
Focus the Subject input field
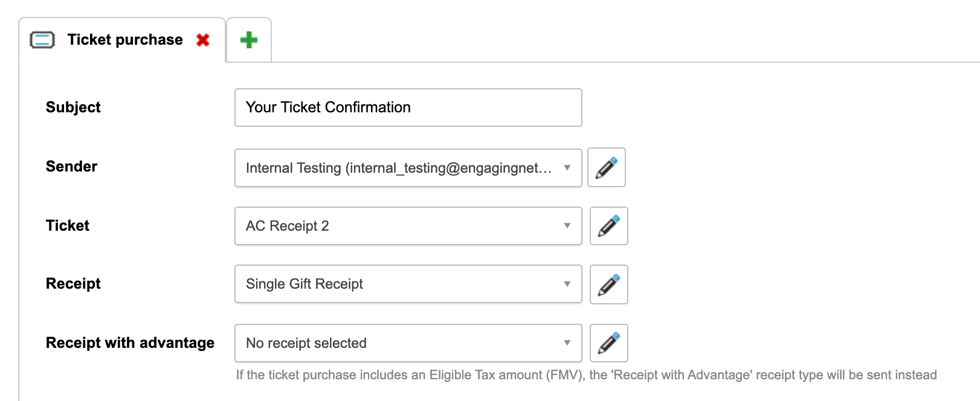(x=408, y=107)
